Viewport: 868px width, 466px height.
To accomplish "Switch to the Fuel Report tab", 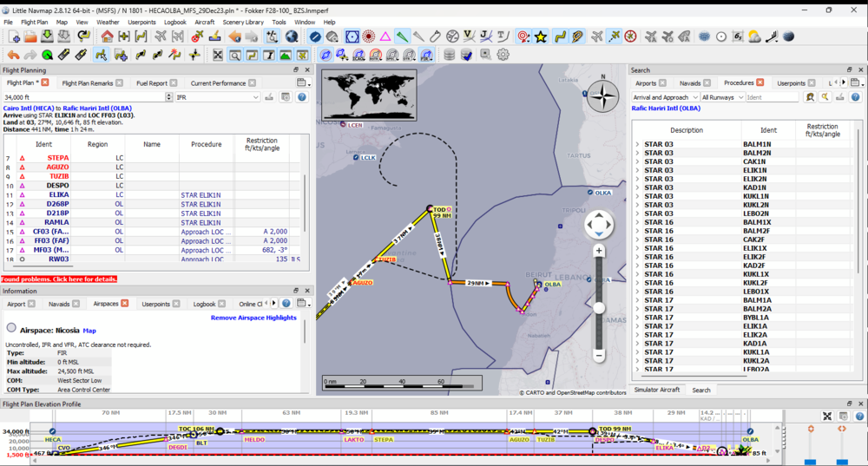I will (152, 83).
